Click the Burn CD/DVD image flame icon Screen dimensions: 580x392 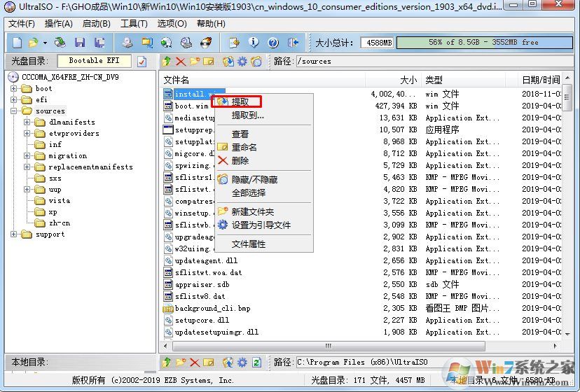(x=206, y=43)
